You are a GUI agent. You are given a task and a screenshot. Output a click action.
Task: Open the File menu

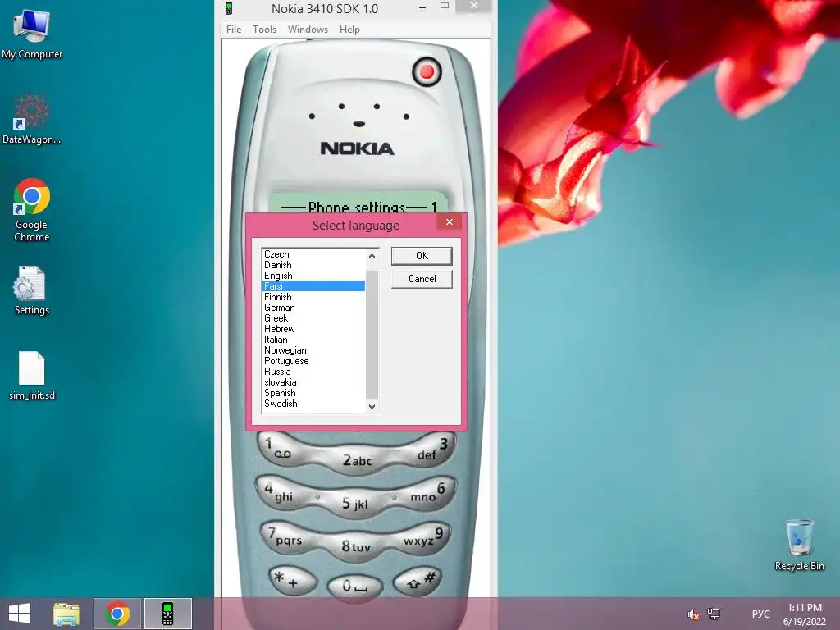(x=234, y=30)
